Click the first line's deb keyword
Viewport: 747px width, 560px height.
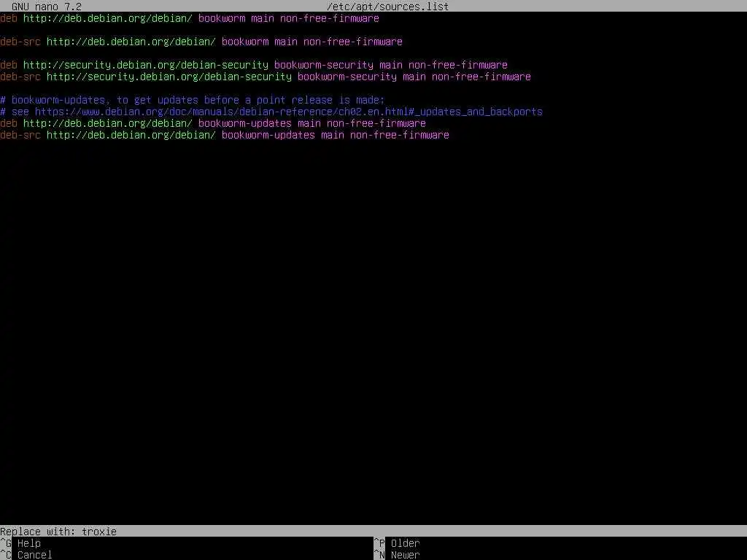[9, 18]
